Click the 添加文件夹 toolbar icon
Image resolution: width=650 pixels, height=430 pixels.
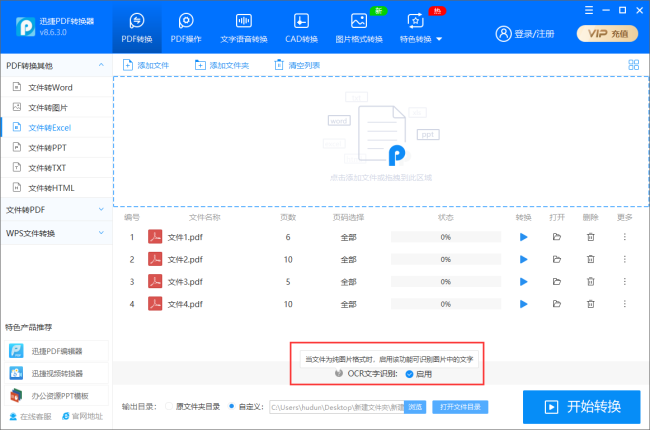[x=200, y=65]
